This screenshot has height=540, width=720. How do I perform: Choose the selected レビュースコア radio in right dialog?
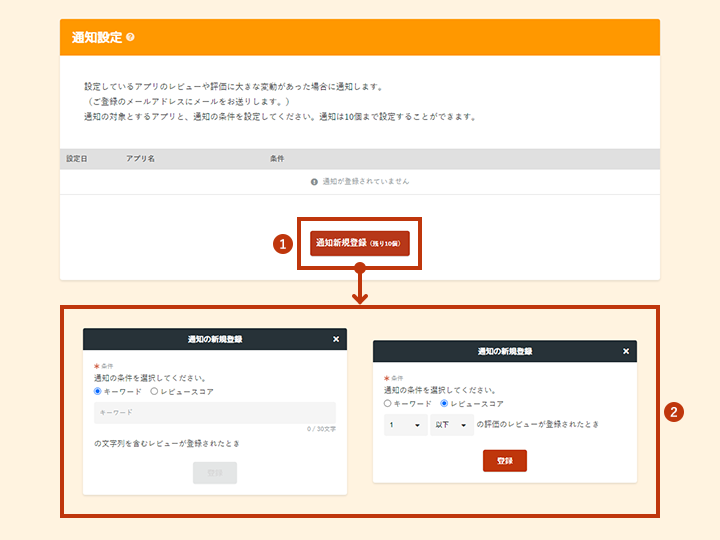(444, 403)
